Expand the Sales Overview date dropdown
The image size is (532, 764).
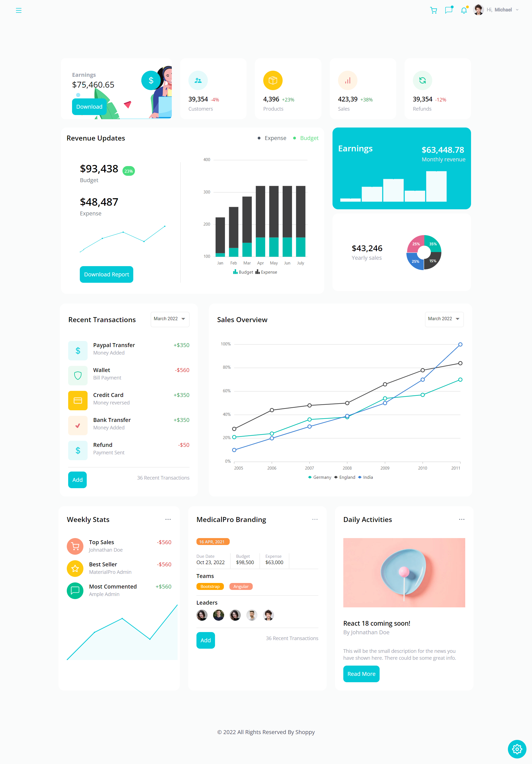(x=443, y=318)
